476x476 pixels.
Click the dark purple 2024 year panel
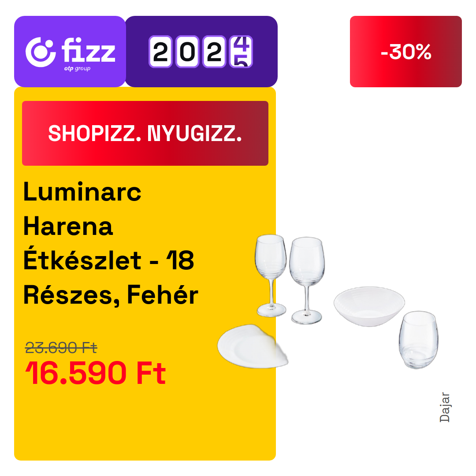201,52
